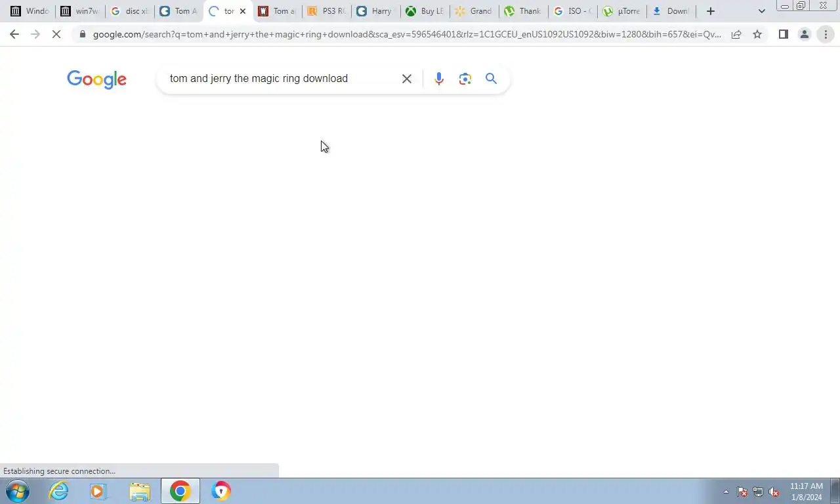Switch to the Grand tab

click(474, 11)
